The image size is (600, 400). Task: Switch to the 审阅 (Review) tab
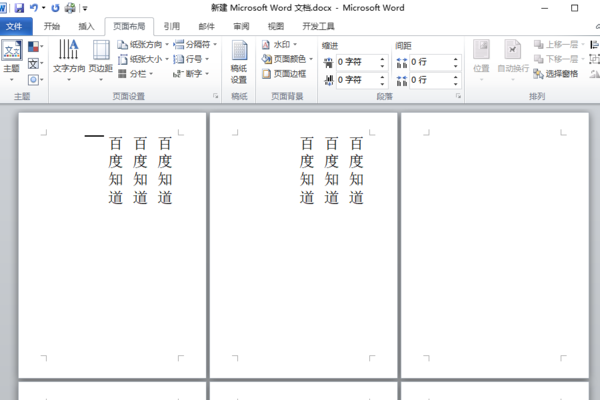pos(241,26)
